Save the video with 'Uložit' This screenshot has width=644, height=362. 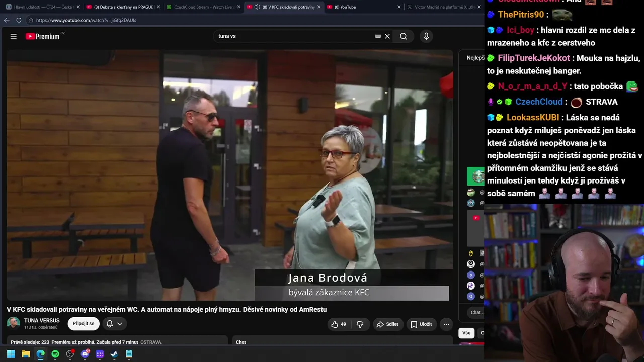421,324
